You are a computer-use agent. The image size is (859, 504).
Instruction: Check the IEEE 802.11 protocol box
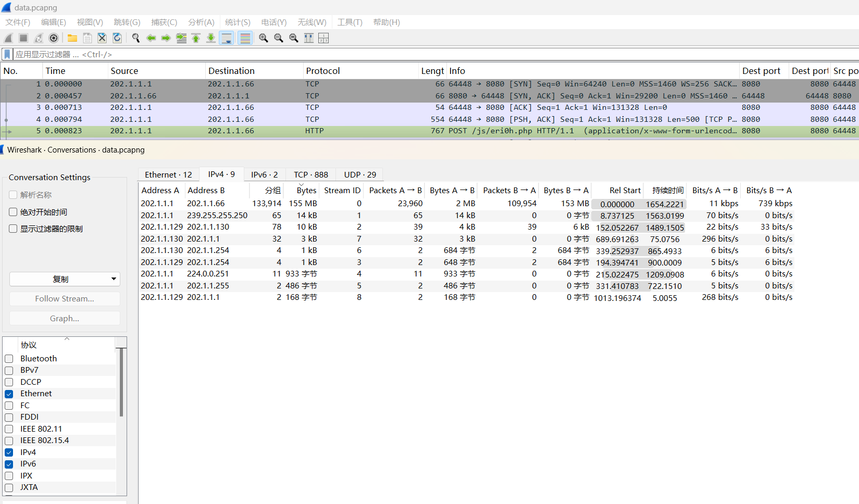(9, 429)
